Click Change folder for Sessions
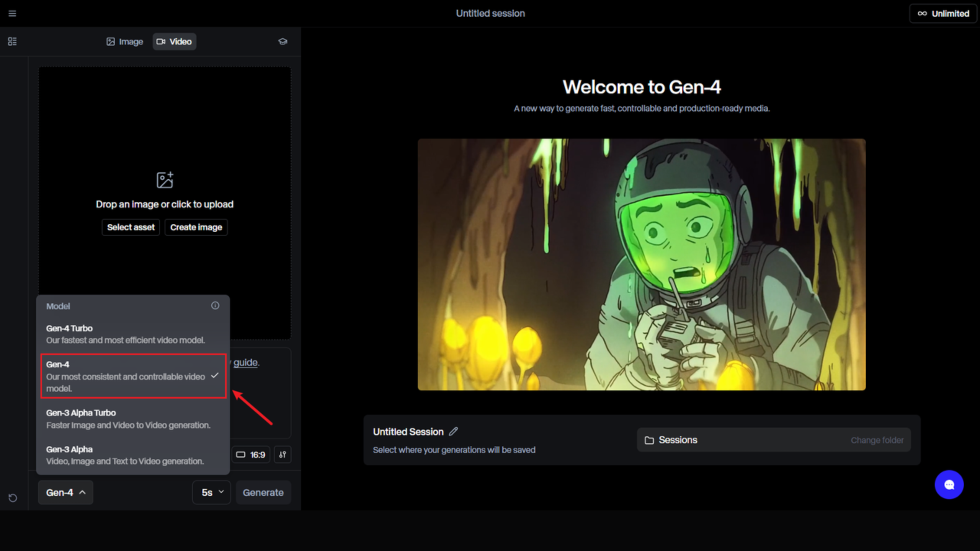The image size is (980, 551). [x=877, y=440]
